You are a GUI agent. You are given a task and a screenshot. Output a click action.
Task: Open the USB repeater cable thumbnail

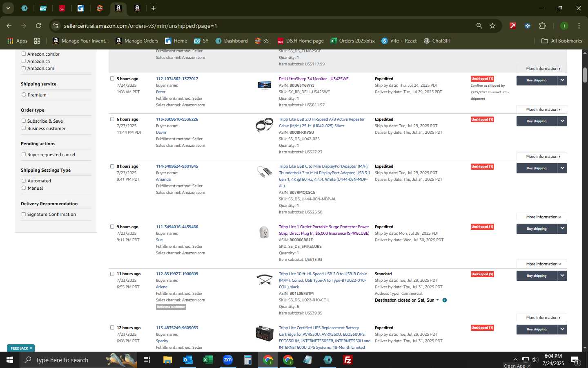[264, 125]
